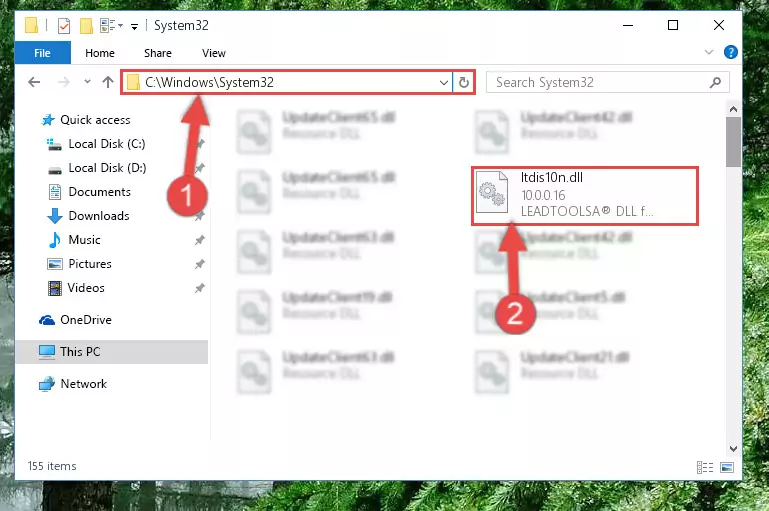
Task: Open Music folder in sidebar
Action: coord(84,240)
